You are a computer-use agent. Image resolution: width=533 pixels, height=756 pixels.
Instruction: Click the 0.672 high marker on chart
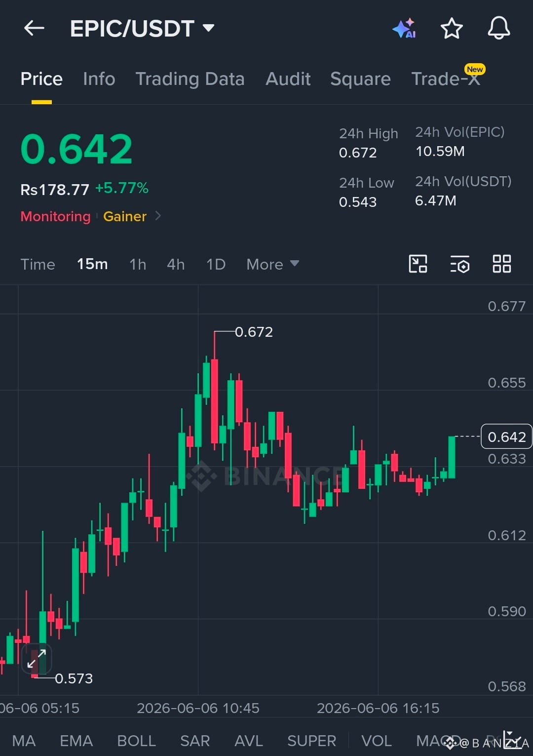tap(254, 332)
